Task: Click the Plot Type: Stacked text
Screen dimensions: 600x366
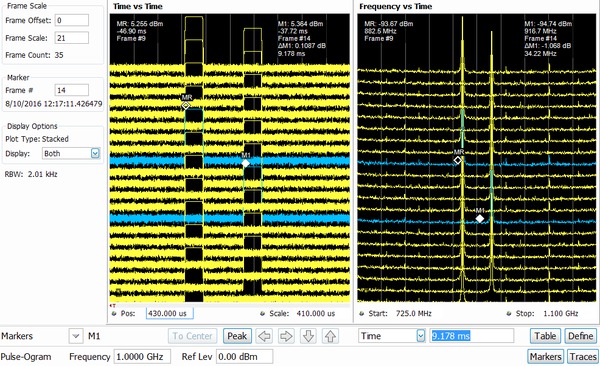Action: point(37,139)
